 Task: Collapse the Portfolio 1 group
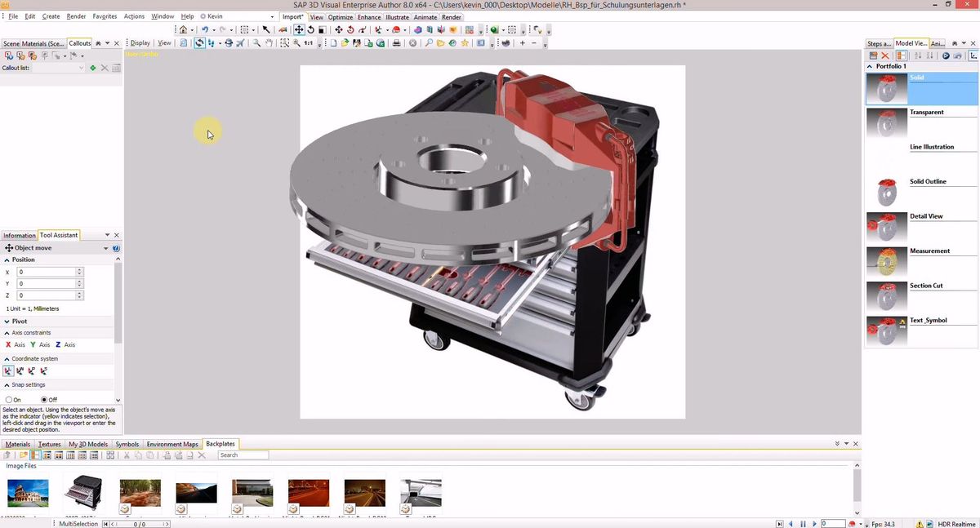(870, 66)
